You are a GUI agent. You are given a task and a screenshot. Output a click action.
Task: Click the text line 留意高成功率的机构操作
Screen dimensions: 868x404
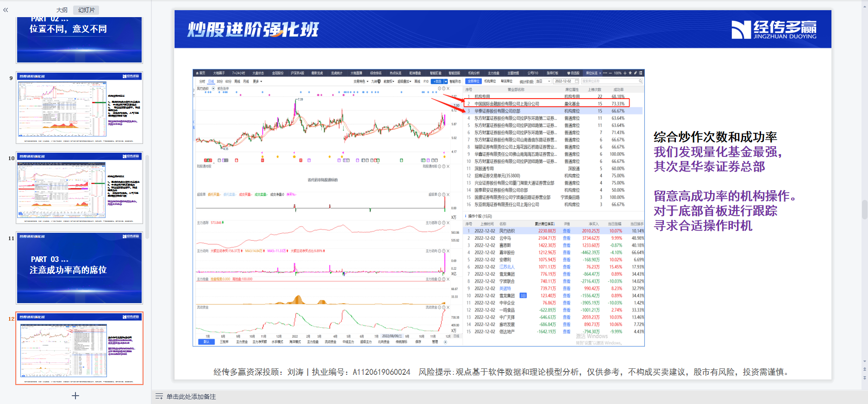724,196
